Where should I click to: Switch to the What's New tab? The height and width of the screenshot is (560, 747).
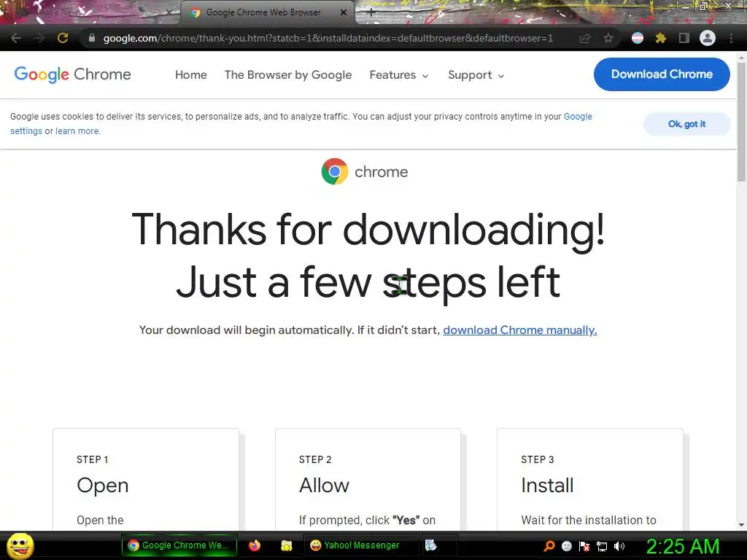click(x=90, y=12)
